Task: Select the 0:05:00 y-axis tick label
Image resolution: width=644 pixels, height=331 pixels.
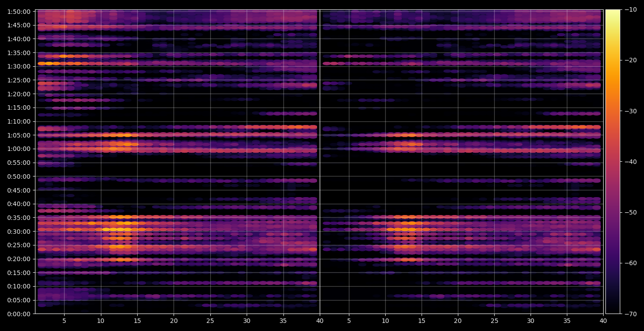Action: (x=19, y=300)
